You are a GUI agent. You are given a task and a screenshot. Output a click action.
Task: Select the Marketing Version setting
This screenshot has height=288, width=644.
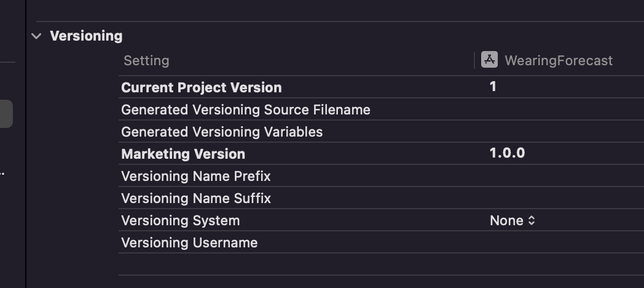coord(183,154)
